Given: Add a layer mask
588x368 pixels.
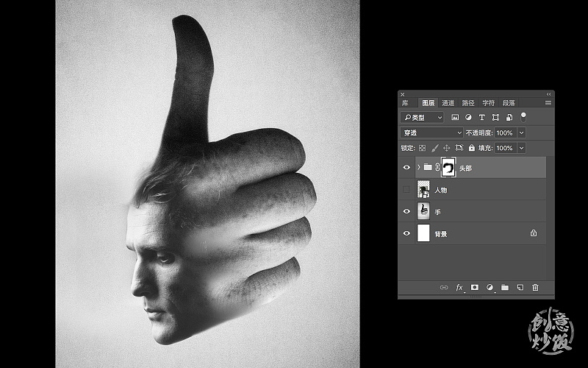Looking at the screenshot, I should [474, 288].
